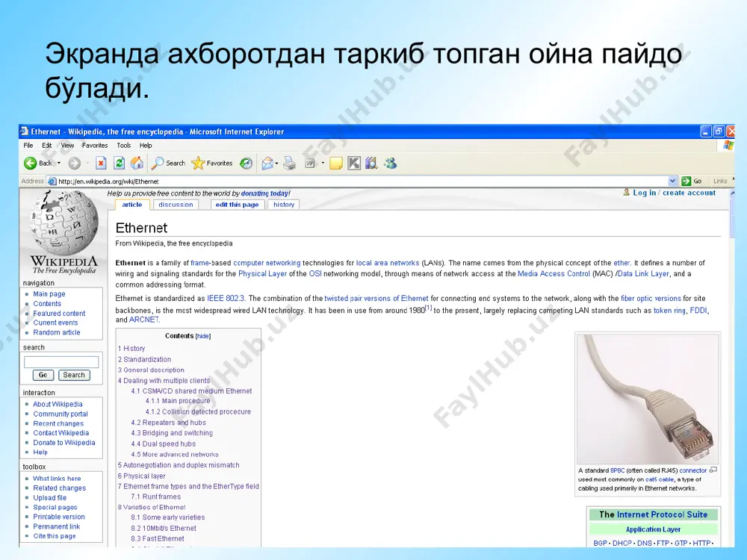747x560 pixels.
Task: Expand the Address bar dropdown arrow
Action: (672, 181)
